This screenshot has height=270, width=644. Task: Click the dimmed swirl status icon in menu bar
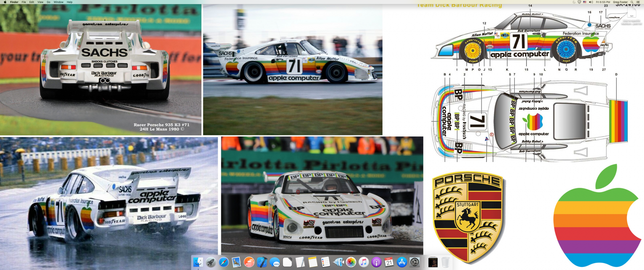pyautogui.click(x=574, y=2)
